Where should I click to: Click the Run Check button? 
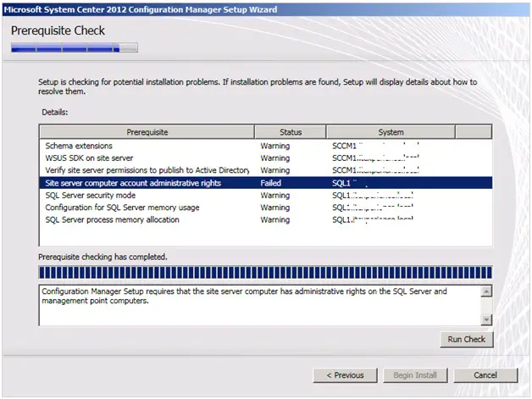[x=465, y=339]
